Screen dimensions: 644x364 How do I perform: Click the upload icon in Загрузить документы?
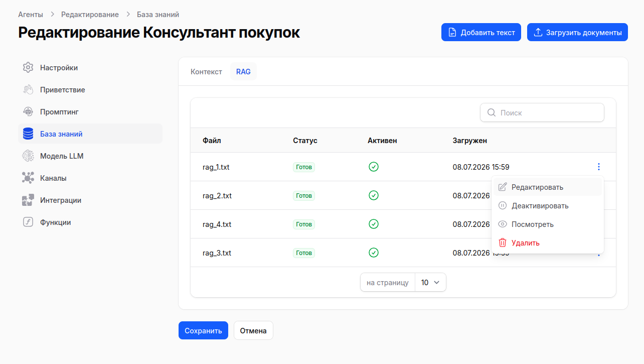(x=538, y=32)
